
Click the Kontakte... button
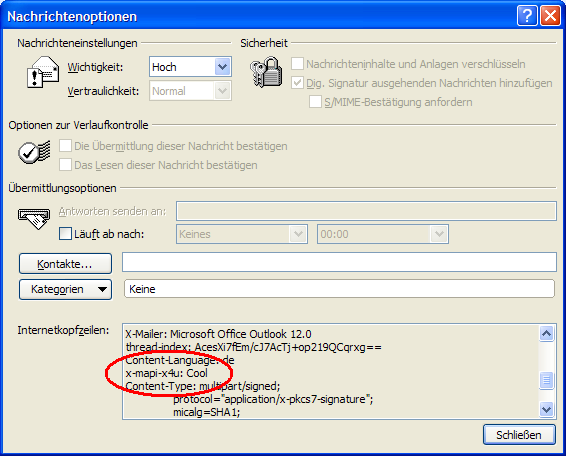pyautogui.click(x=65, y=264)
